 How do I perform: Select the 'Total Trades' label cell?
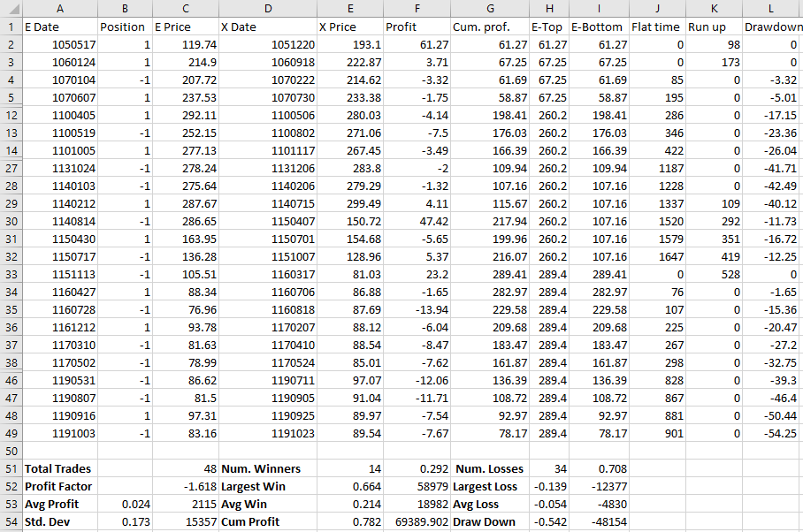[59, 469]
